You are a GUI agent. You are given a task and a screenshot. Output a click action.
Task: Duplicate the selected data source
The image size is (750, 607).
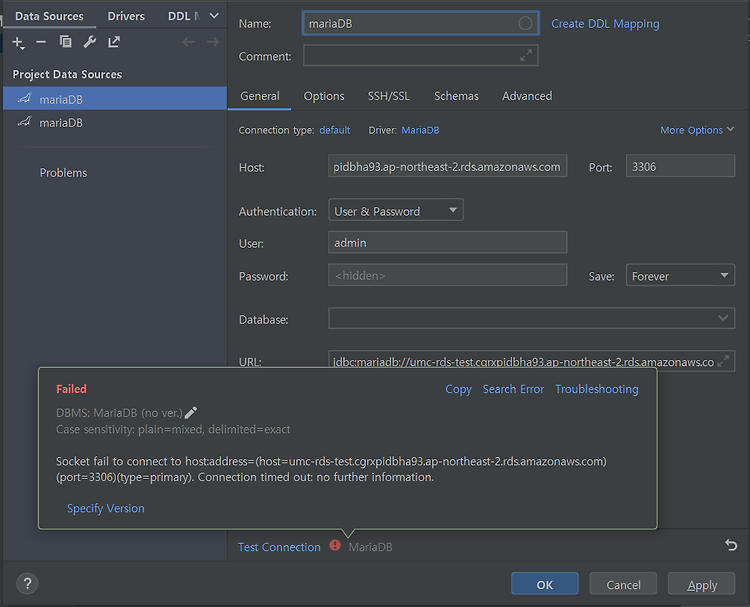click(x=66, y=42)
